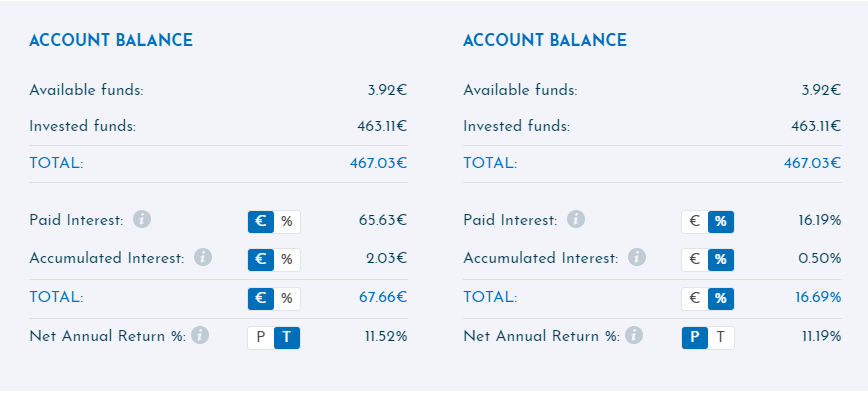Click right panel ACCOUNT BALANCE heading
This screenshot has height=394, width=868.
tap(545, 40)
